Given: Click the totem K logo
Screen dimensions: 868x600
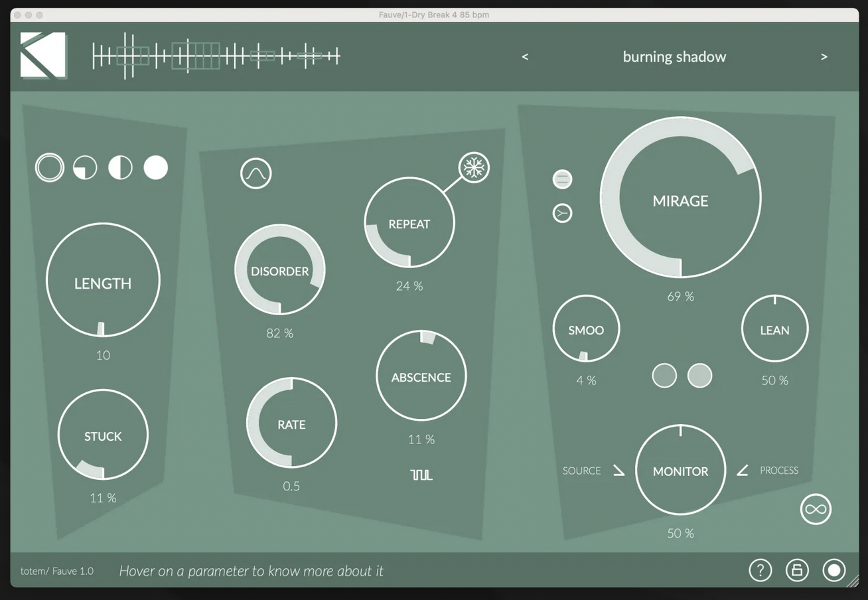Looking at the screenshot, I should (44, 56).
